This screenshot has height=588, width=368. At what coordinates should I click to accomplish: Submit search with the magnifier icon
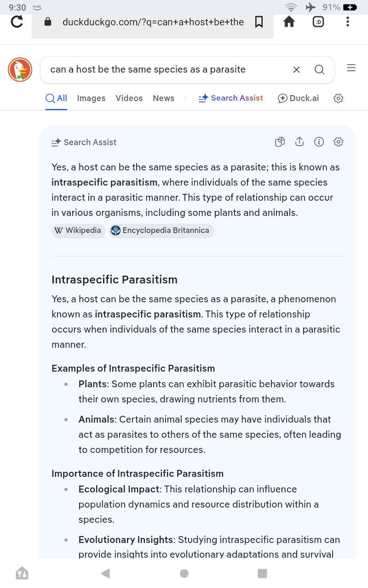click(x=319, y=70)
